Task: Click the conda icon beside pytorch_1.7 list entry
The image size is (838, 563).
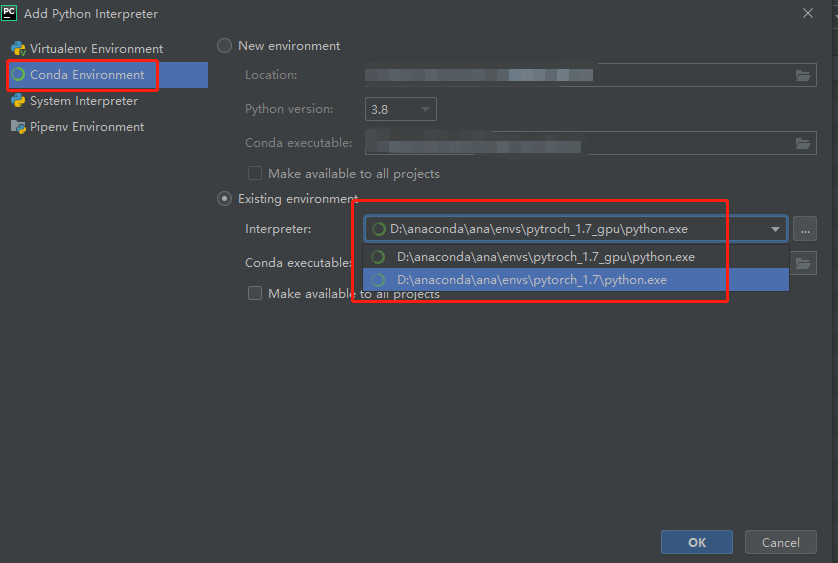Action: [378, 280]
